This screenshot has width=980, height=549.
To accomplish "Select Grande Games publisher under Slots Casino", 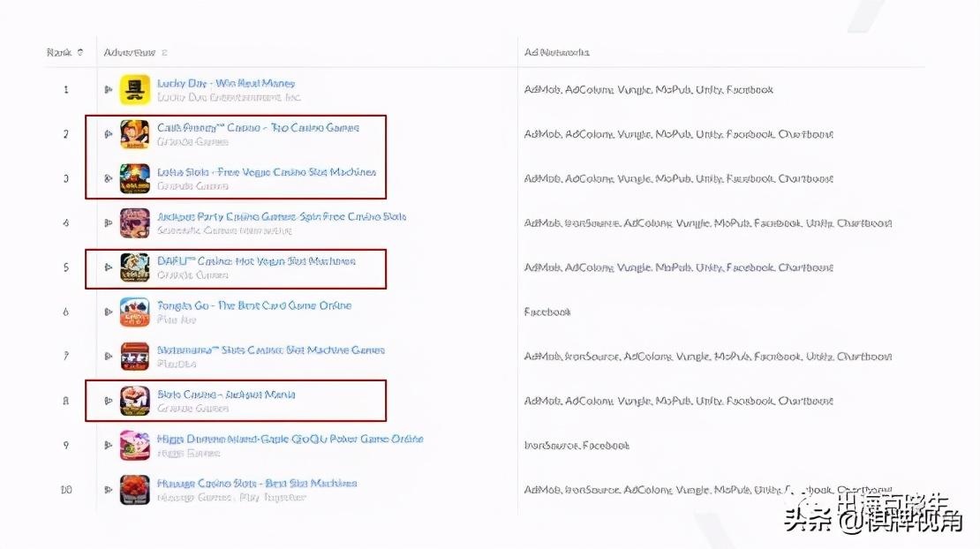I will pyautogui.click(x=192, y=409).
